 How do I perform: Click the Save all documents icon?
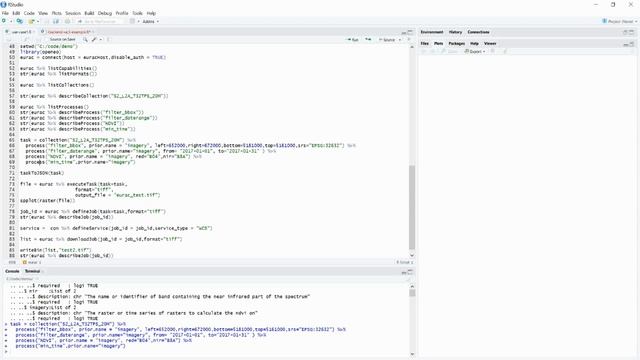coord(56,21)
